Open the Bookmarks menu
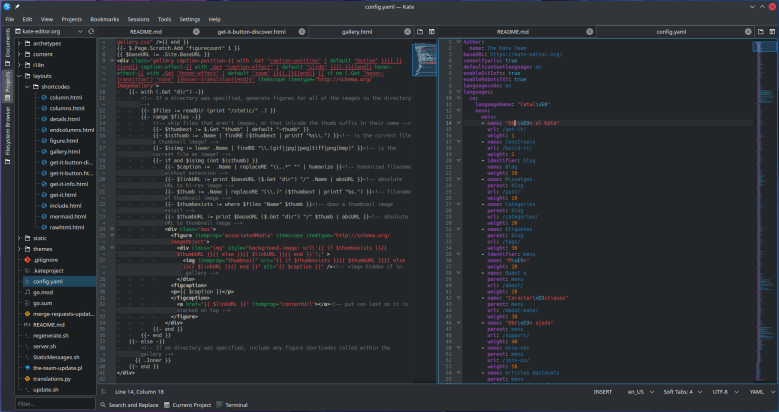Screen dimensions: 779x412 tap(103, 19)
